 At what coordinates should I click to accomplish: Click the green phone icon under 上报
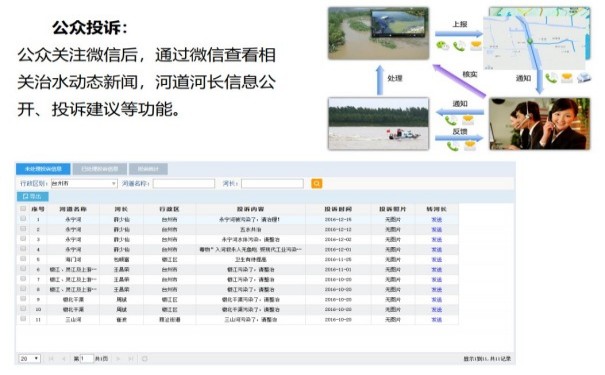coord(459,46)
